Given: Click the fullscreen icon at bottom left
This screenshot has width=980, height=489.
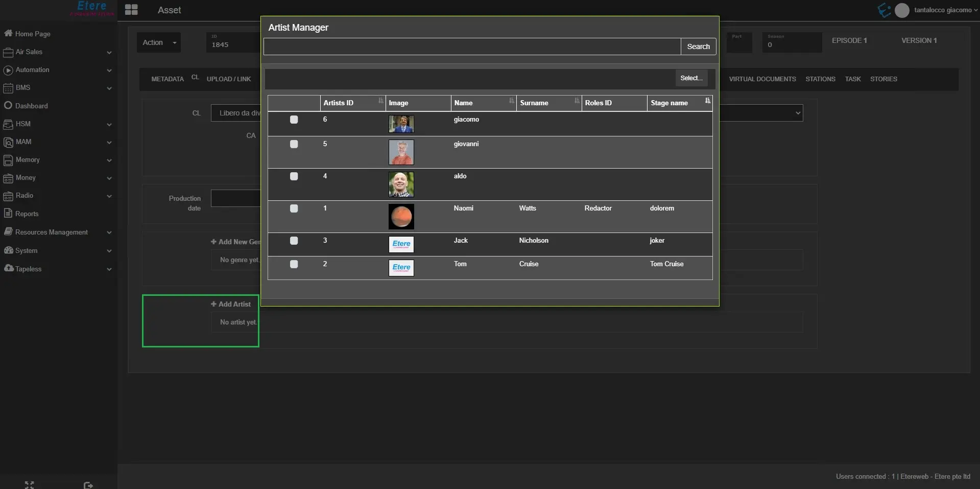Looking at the screenshot, I should [x=29, y=484].
